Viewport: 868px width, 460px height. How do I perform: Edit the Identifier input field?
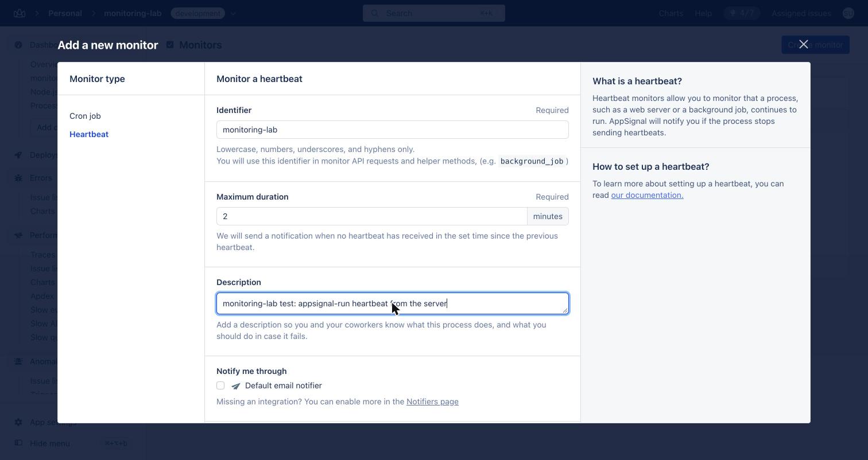[392, 130]
